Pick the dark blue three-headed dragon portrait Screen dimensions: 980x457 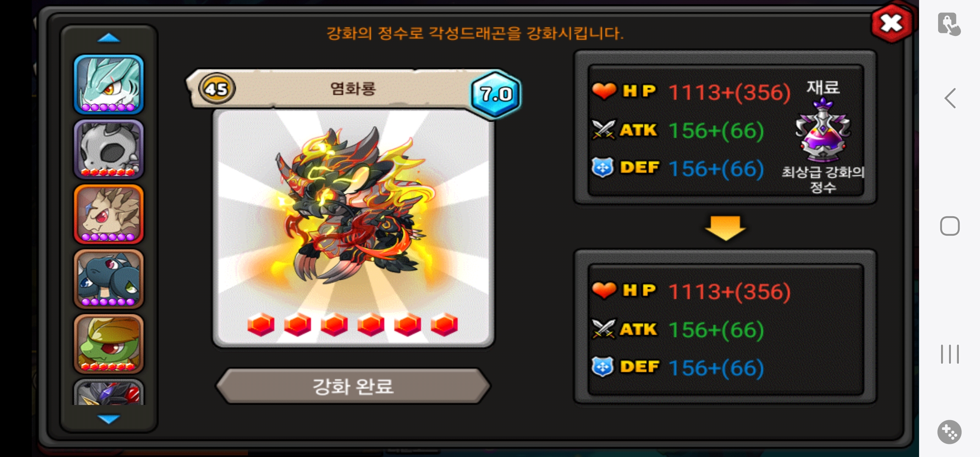coord(109,278)
